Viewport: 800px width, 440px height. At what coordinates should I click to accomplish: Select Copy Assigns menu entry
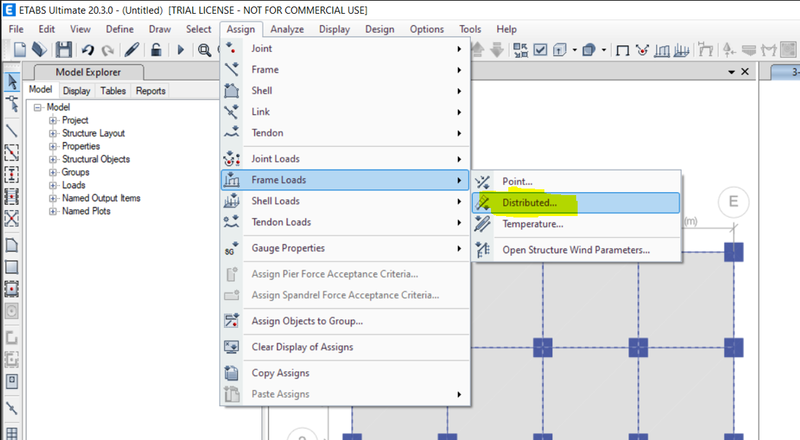[x=345, y=373]
